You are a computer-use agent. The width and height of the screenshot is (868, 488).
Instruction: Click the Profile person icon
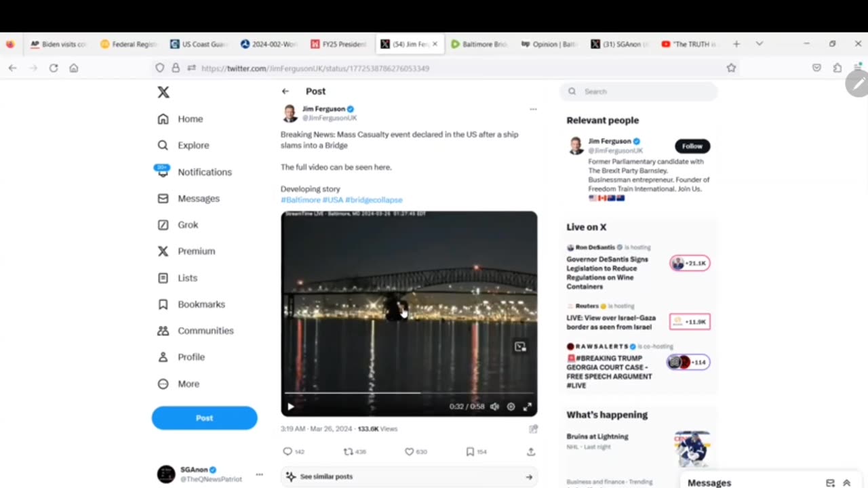[163, 357]
